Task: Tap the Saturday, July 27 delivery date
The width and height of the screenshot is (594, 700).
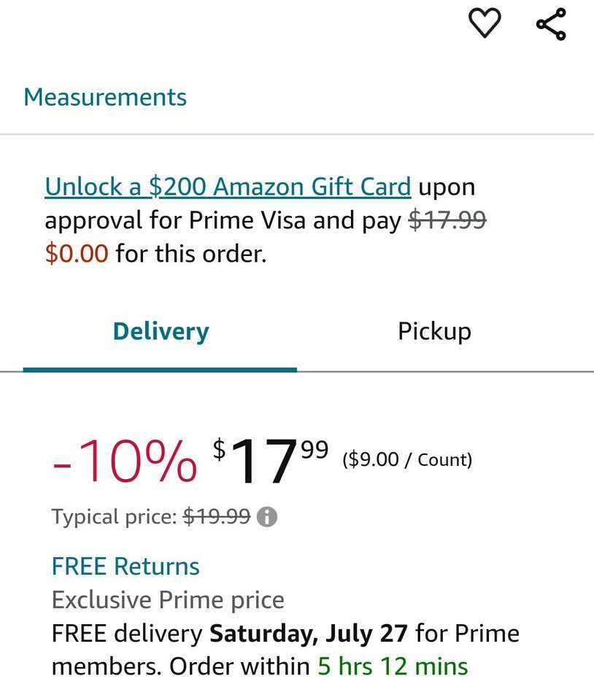Action: tap(309, 633)
